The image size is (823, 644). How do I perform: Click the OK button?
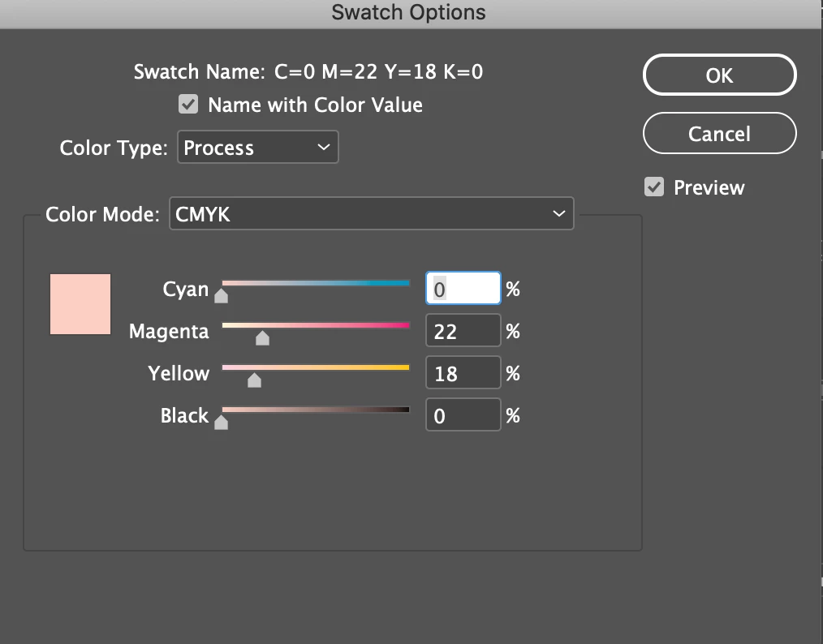[719, 75]
